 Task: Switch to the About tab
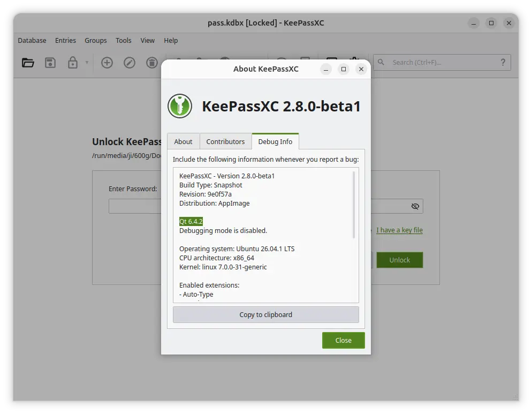click(183, 141)
